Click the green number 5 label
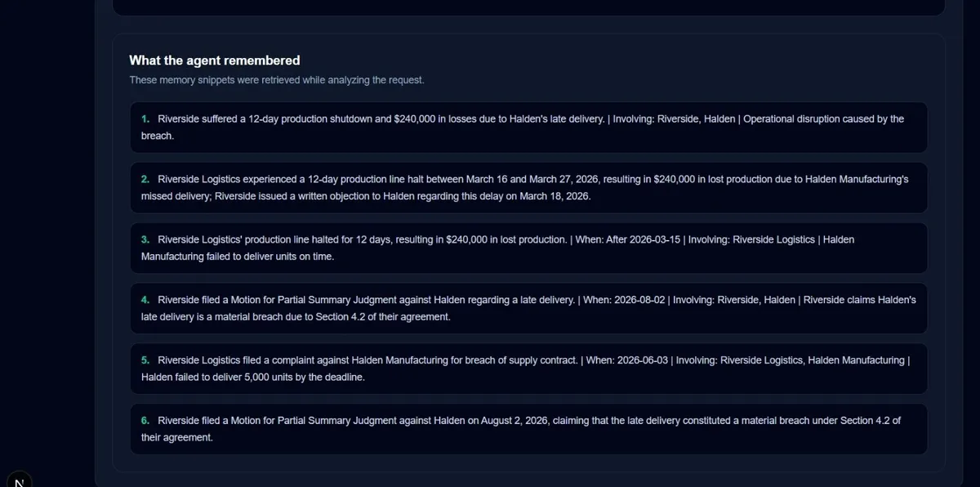This screenshot has height=487, width=980. pyautogui.click(x=145, y=360)
